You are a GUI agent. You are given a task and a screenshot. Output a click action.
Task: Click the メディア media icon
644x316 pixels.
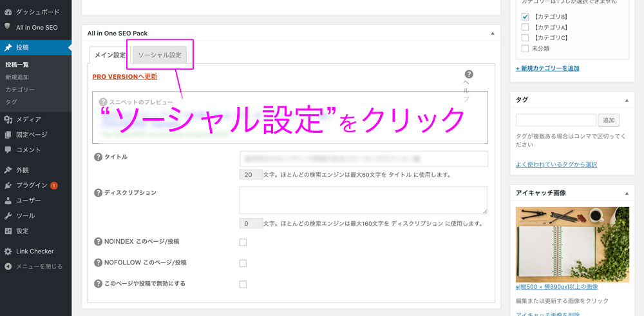pyautogui.click(x=8, y=120)
